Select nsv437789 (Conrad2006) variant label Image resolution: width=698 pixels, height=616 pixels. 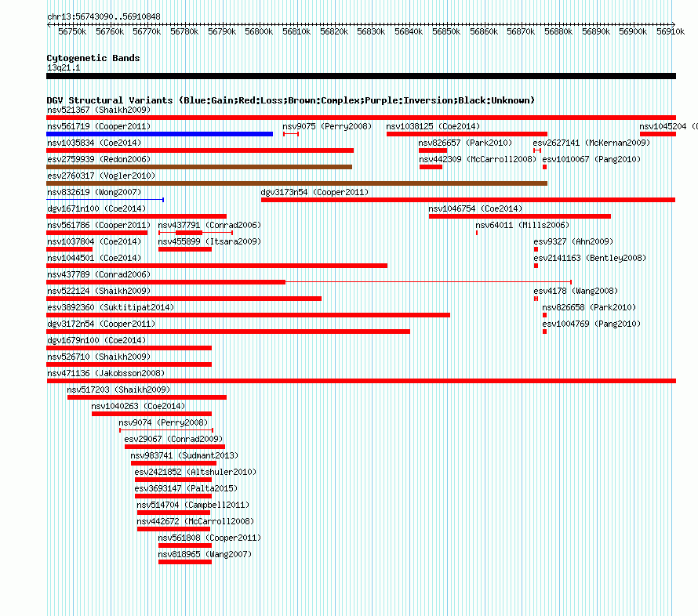coord(99,274)
